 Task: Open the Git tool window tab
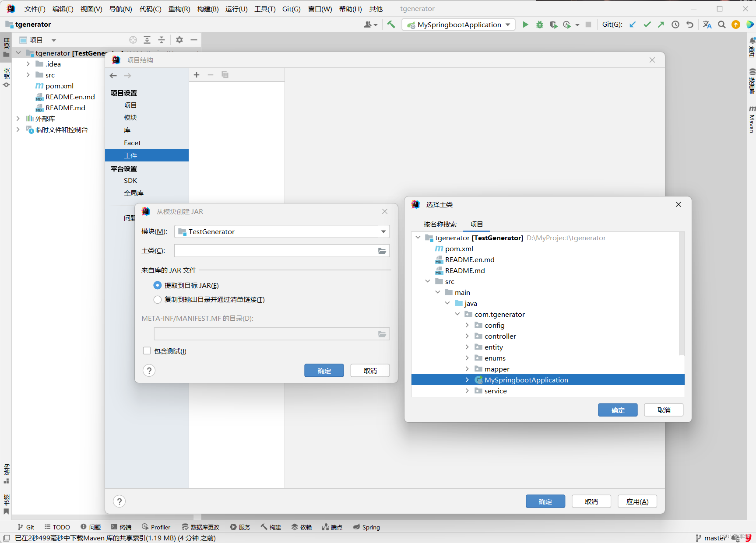coord(26,527)
